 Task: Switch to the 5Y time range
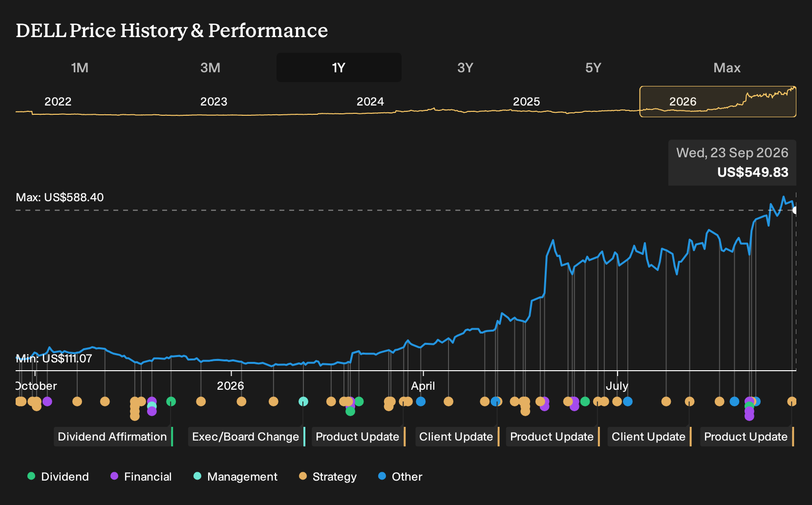tap(593, 67)
